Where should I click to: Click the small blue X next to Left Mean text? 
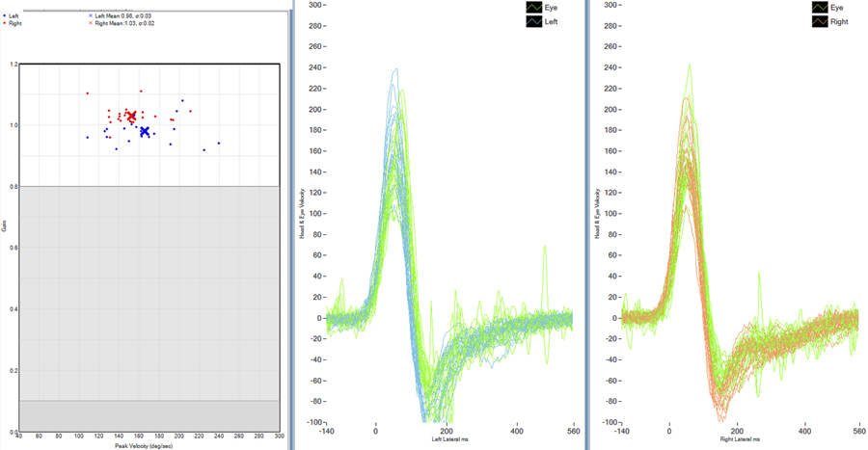click(x=91, y=16)
